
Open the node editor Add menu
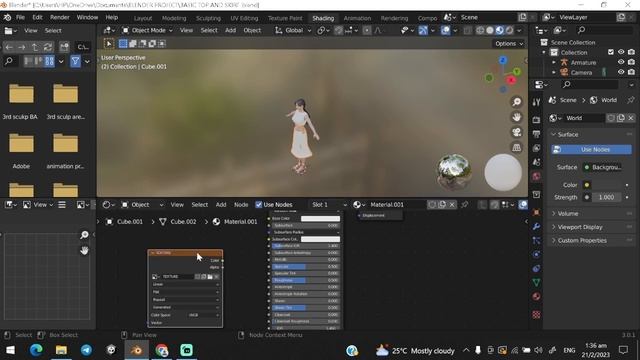click(221, 204)
